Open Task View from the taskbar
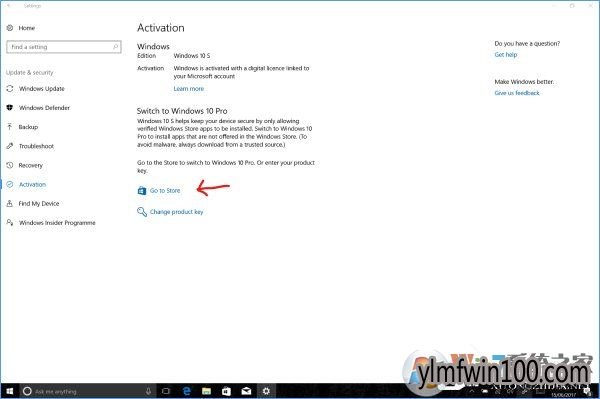This screenshot has height=399, width=600. tap(166, 391)
